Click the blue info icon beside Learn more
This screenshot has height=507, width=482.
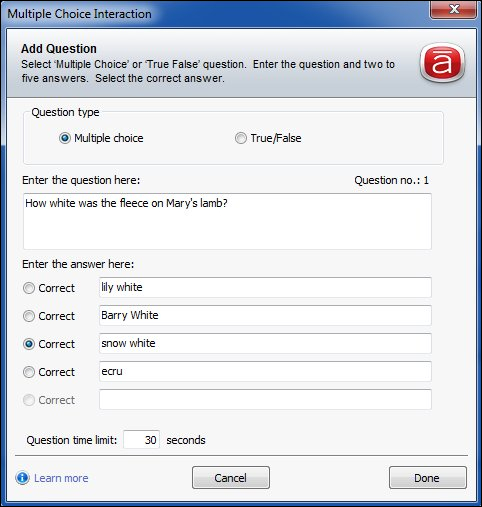[x=22, y=478]
